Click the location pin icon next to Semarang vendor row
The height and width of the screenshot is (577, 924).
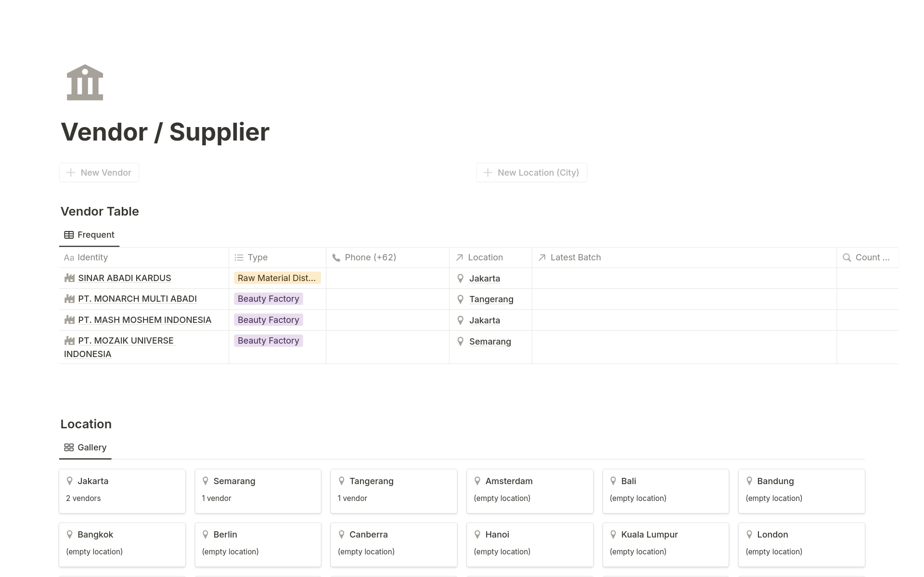[460, 341]
